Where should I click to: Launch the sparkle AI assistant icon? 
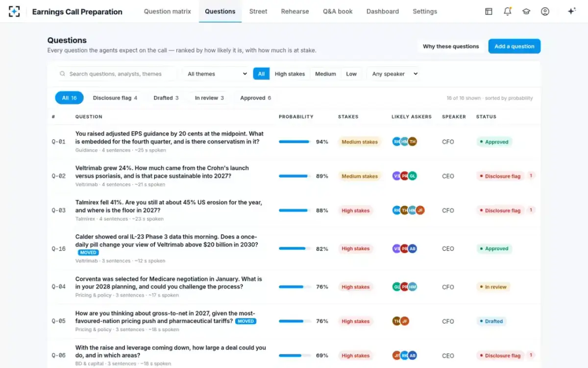571,11
